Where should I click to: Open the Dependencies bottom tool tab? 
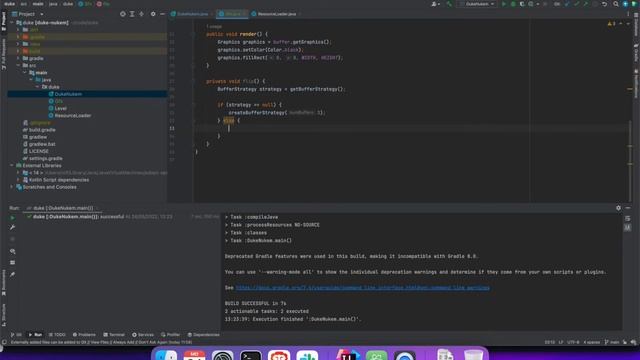click(x=203, y=335)
